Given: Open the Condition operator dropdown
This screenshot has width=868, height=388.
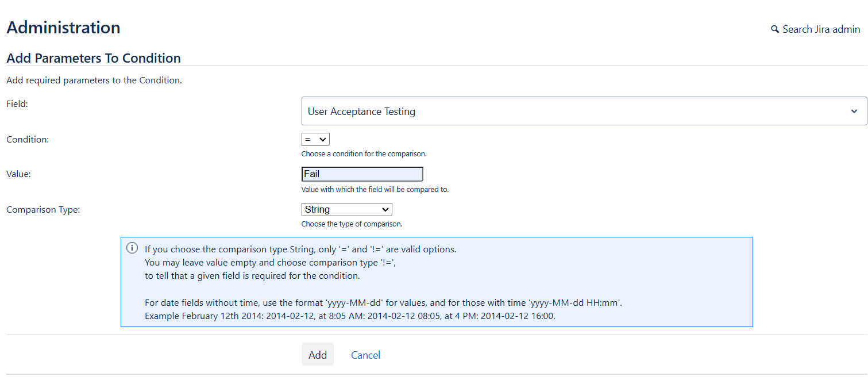Looking at the screenshot, I should click(315, 139).
